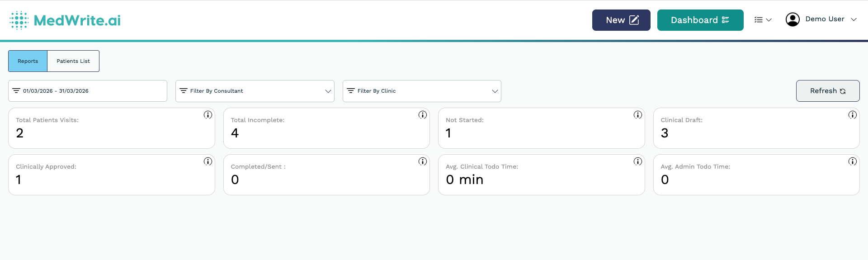Go to Dashboard via header button
This screenshot has width=868, height=260.
pyautogui.click(x=700, y=20)
